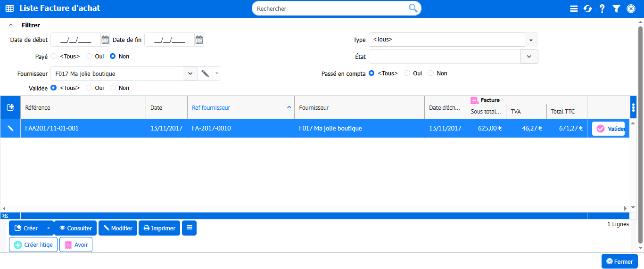The height and width of the screenshot is (269, 644).
Task: Click the Créer litige button
Action: [33, 245]
